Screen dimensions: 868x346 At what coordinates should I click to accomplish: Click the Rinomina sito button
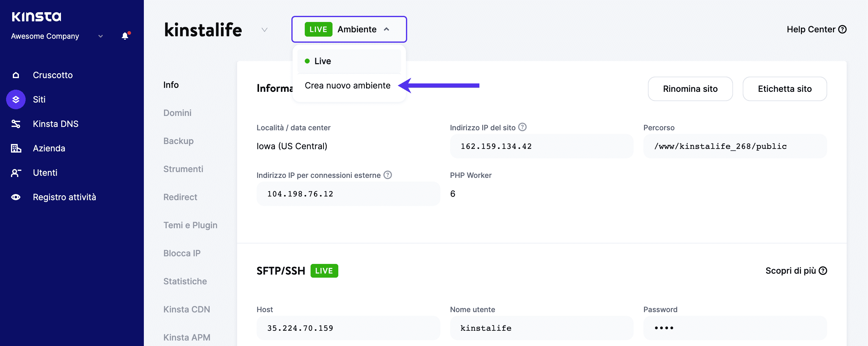(x=690, y=88)
